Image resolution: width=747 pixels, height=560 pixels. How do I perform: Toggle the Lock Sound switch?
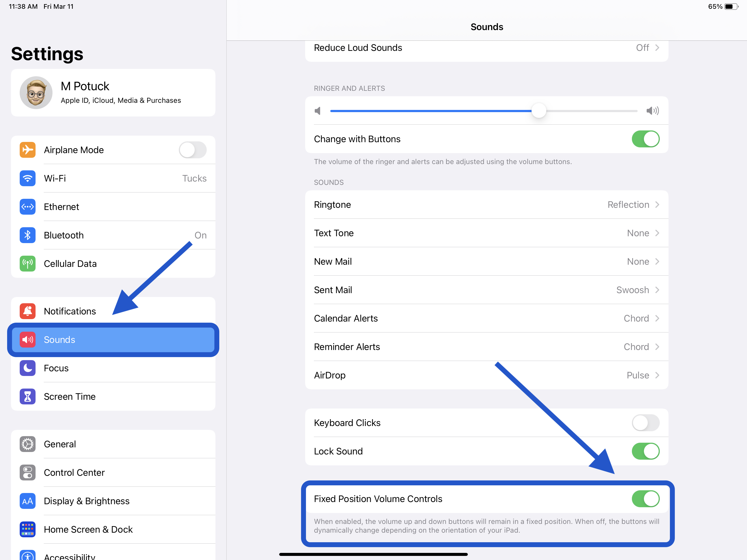click(x=645, y=451)
